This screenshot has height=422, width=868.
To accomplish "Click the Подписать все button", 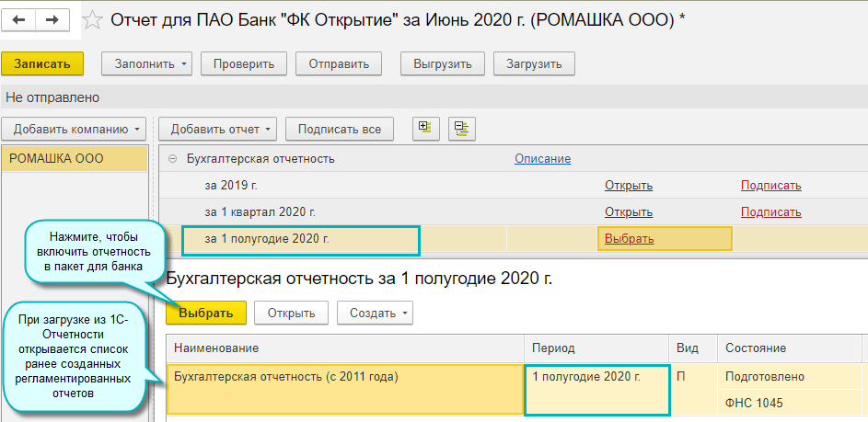I will 340,129.
